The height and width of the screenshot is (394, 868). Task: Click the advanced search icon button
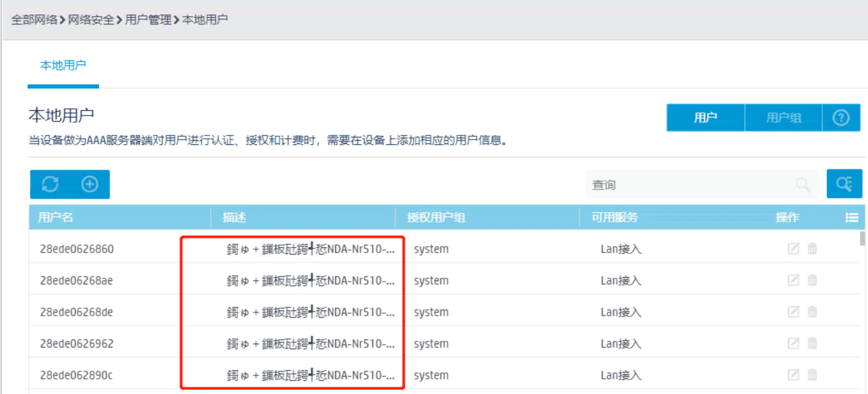pyautogui.click(x=844, y=184)
